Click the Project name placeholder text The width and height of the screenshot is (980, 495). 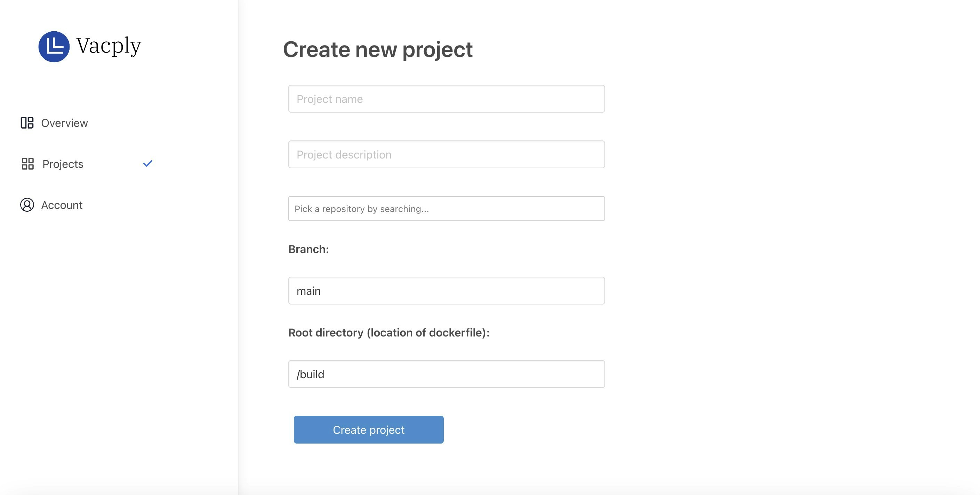(329, 99)
